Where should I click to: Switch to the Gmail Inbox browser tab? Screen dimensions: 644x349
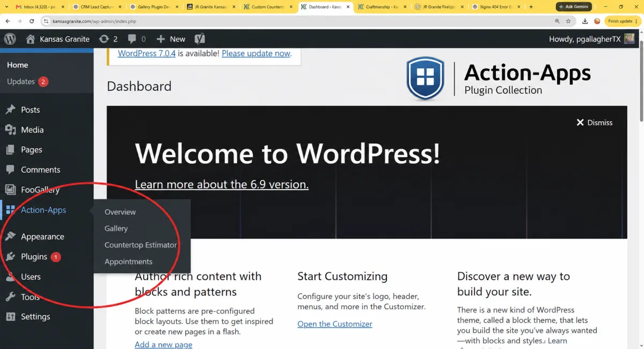39,7
